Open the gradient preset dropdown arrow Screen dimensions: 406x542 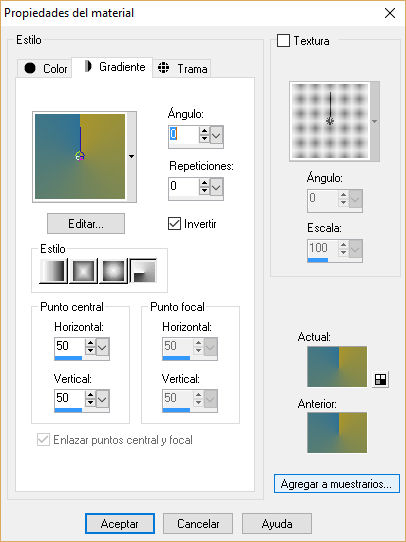pos(131,157)
